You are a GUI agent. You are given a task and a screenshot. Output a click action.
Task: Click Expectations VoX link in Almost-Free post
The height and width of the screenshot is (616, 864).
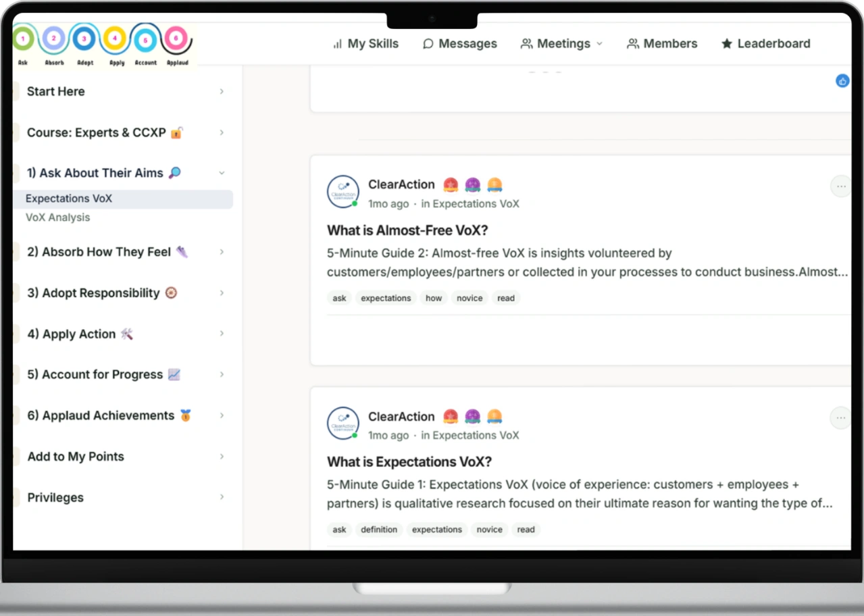476,204
